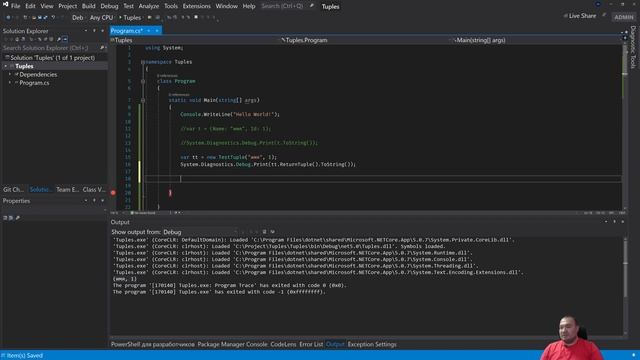Switch to the Class View tab
640x360 pixels.
pyautogui.click(x=94, y=189)
